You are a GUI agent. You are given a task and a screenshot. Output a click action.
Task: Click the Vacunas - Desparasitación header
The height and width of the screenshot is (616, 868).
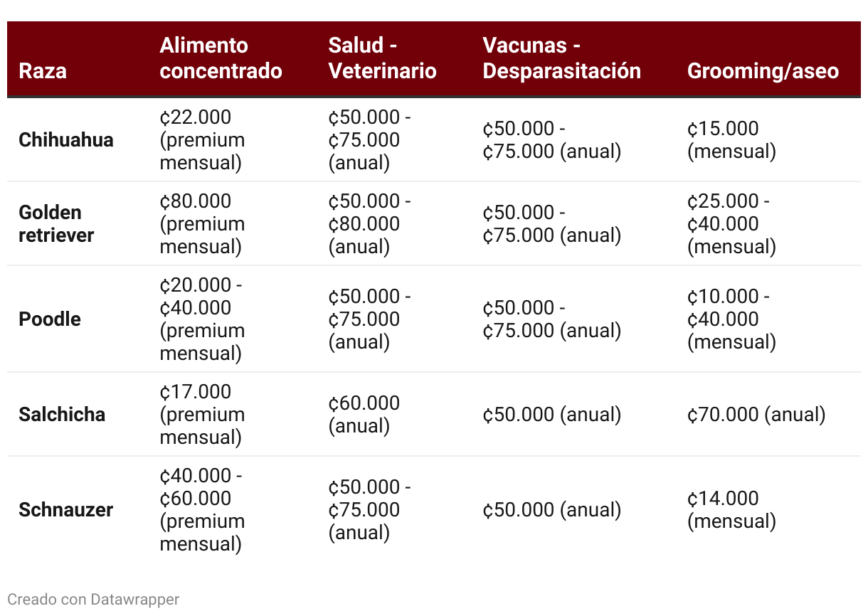[561, 58]
